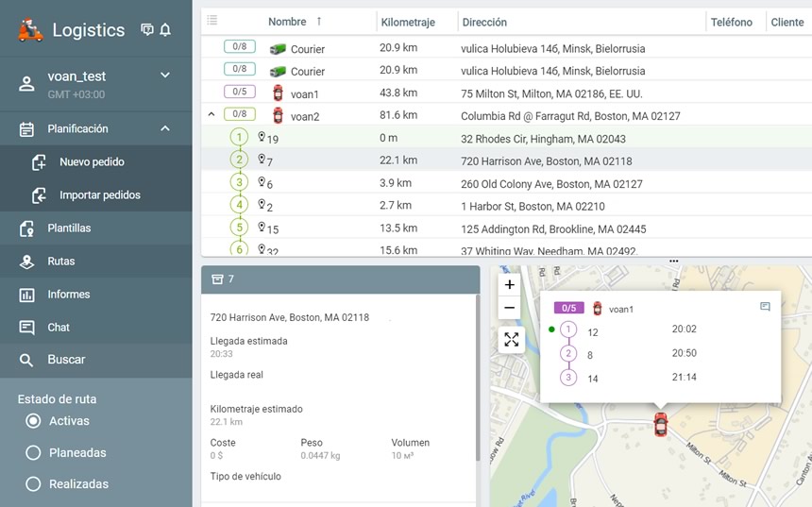This screenshot has height=507, width=812.
Task: Open Rutas from the sidebar
Action: [61, 262]
